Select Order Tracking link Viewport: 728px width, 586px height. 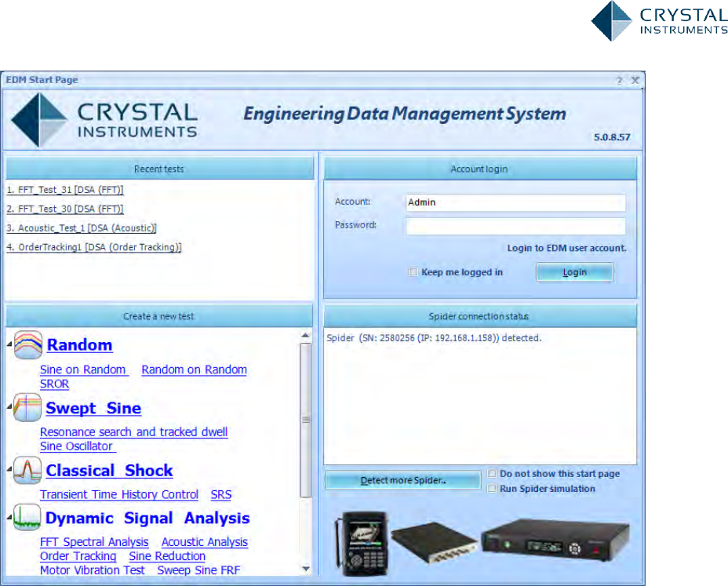click(78, 556)
